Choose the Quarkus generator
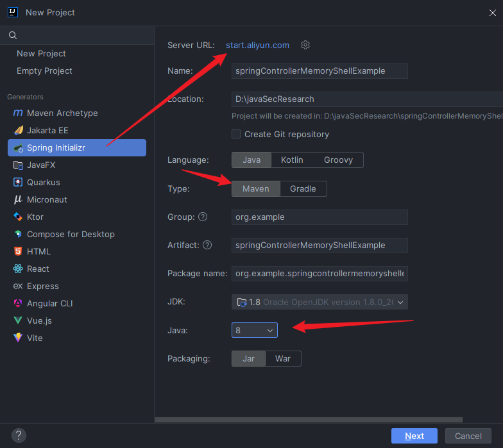The height and width of the screenshot is (448, 503). pos(77,182)
